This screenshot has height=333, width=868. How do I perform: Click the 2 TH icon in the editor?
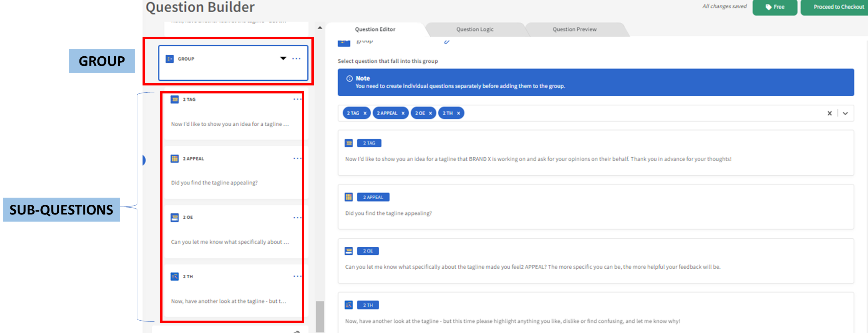(x=349, y=305)
